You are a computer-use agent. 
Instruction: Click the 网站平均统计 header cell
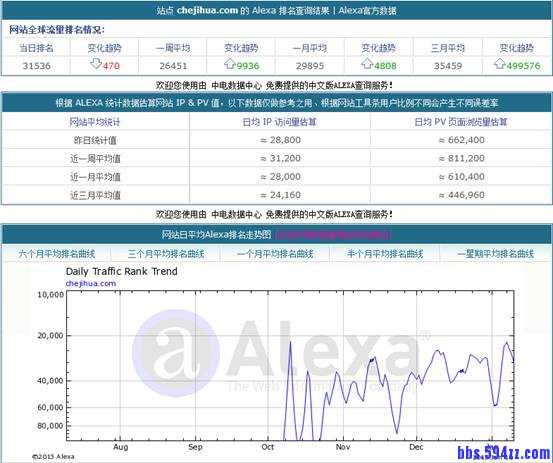click(95, 122)
